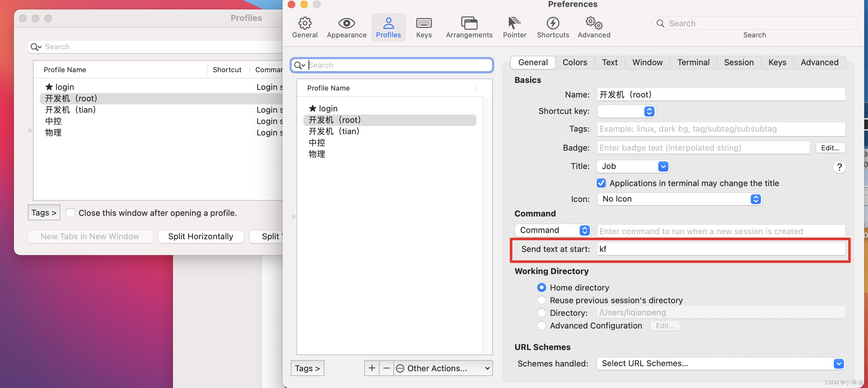Open Shortcut key dropdown
Viewport: 868px width, 388px height.
pyautogui.click(x=626, y=111)
